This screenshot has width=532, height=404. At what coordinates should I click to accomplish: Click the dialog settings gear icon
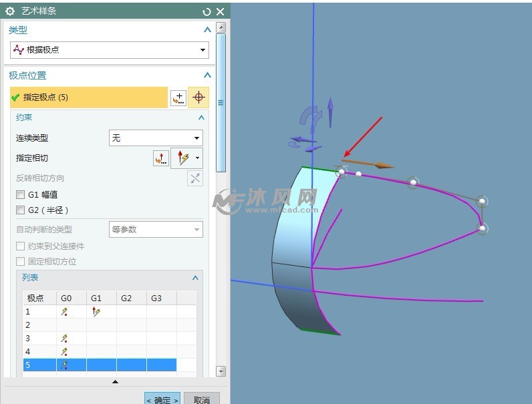pos(10,11)
